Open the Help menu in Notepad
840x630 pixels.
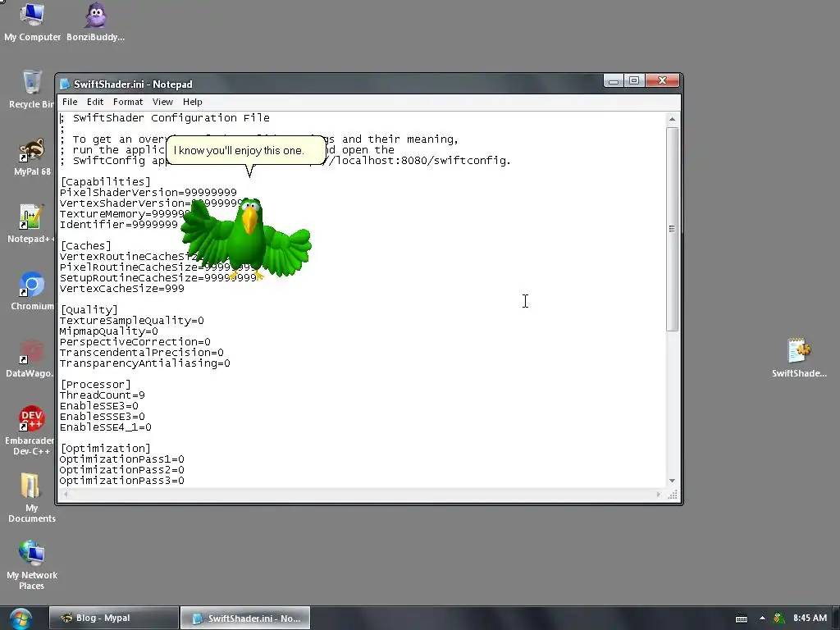pyautogui.click(x=192, y=102)
